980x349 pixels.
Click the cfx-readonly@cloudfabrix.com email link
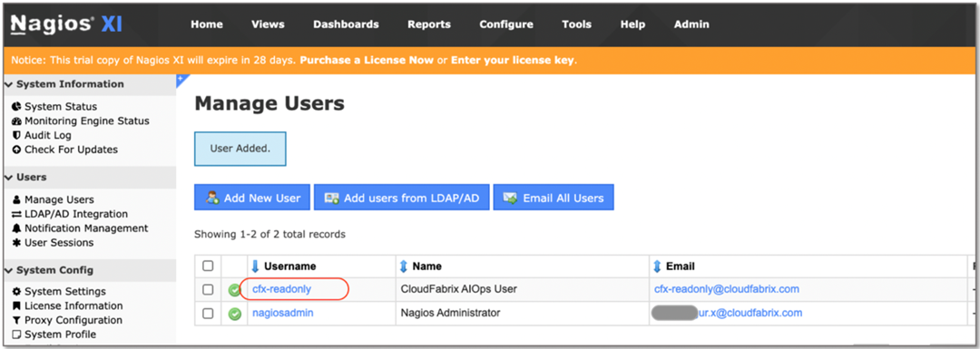click(727, 289)
